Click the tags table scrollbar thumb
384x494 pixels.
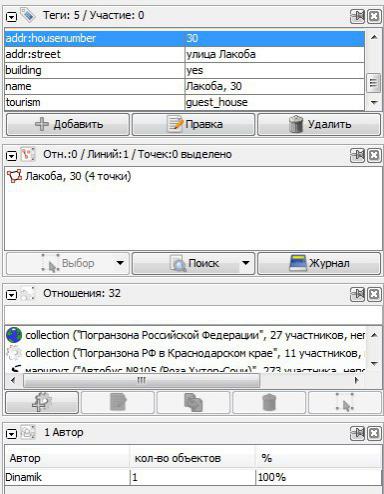point(374,82)
